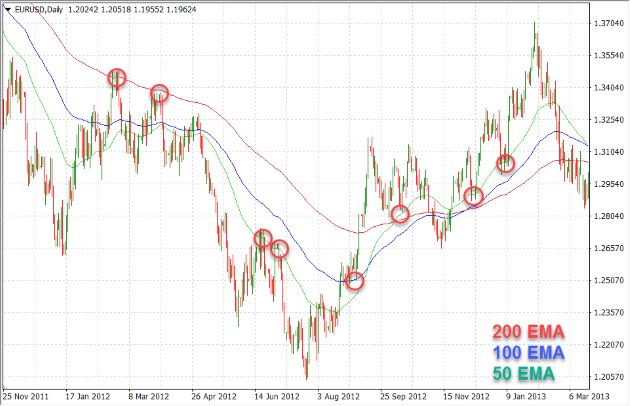This screenshot has width=630, height=406.
Task: Select the lowest red circle near August 2012
Action: click(354, 282)
